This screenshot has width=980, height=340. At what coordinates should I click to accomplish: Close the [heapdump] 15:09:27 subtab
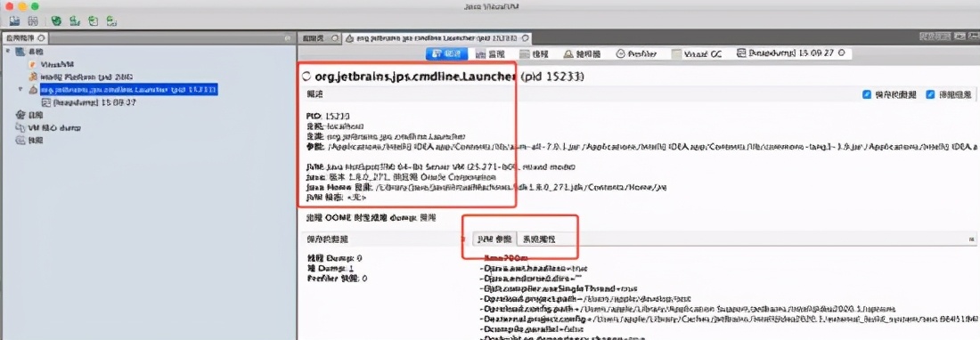coord(842,53)
